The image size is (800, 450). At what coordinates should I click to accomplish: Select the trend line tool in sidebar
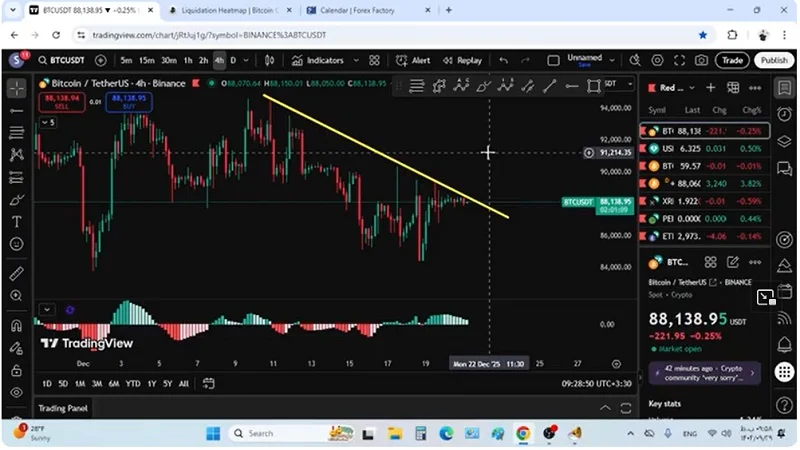pyautogui.click(x=16, y=111)
